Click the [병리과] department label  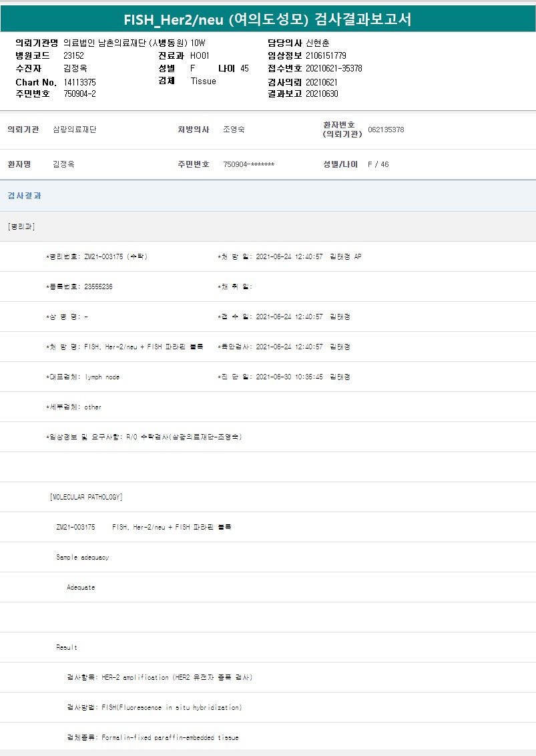coord(21,226)
